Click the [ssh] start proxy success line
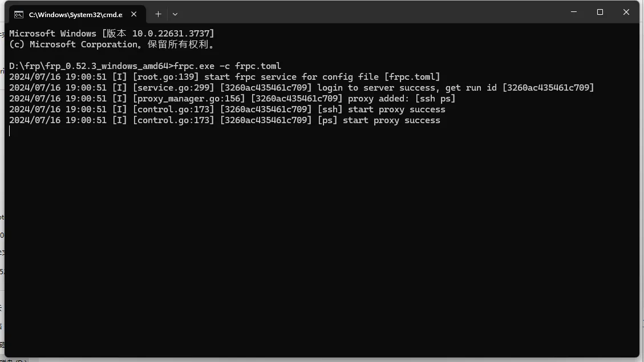644x362 pixels. click(227, 109)
